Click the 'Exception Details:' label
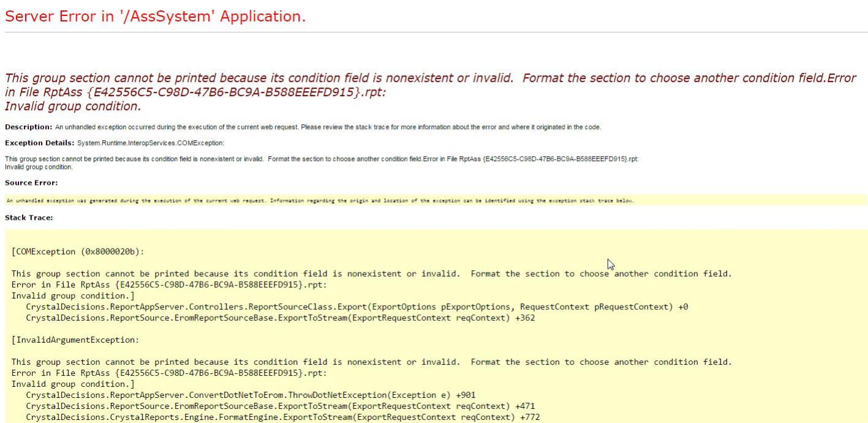The image size is (868, 423). [38, 143]
